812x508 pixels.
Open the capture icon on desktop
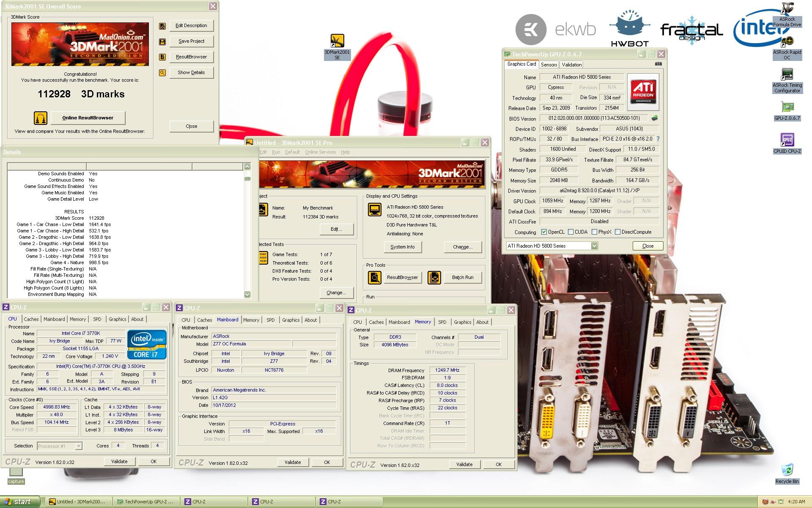pyautogui.click(x=16, y=476)
